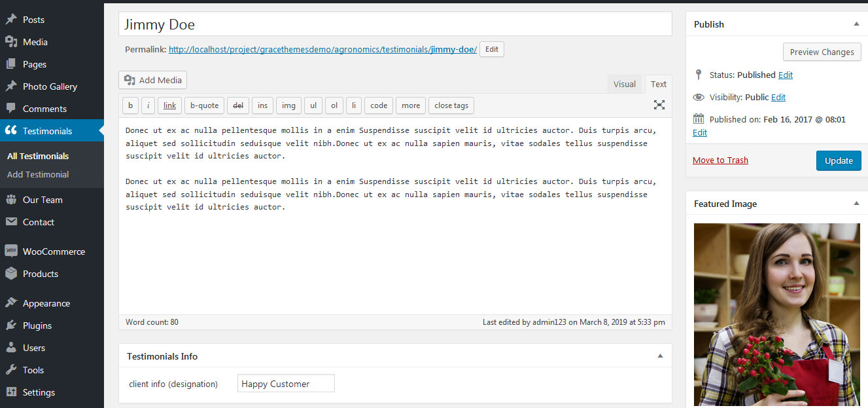Click the Settings sliders icon

pos(11,392)
